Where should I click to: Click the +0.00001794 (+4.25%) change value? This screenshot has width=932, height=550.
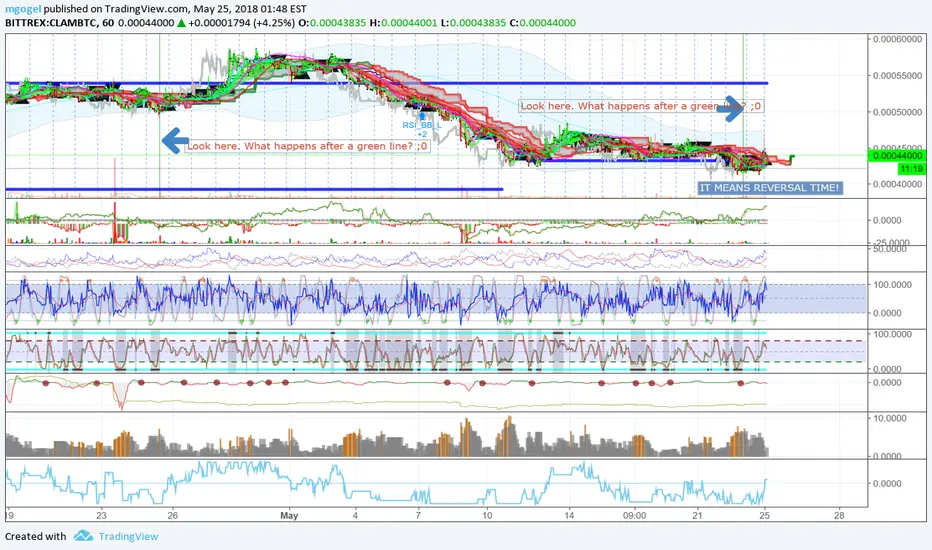[x=241, y=23]
